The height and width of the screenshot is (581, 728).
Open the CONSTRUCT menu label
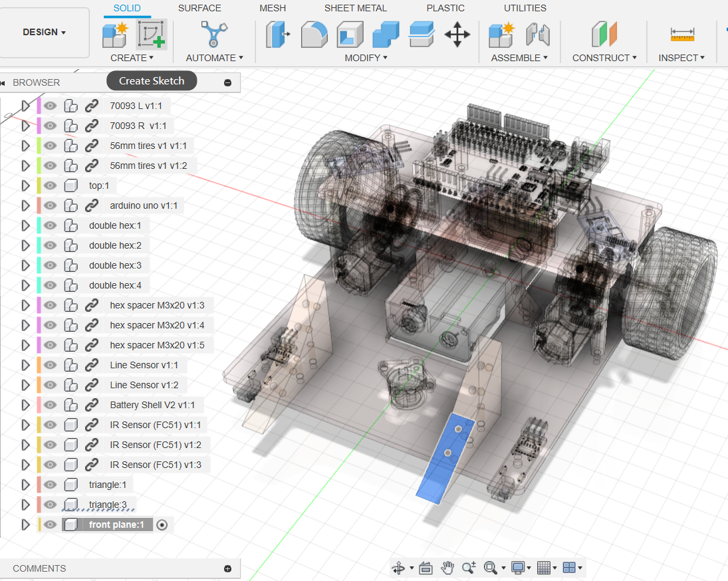604,58
